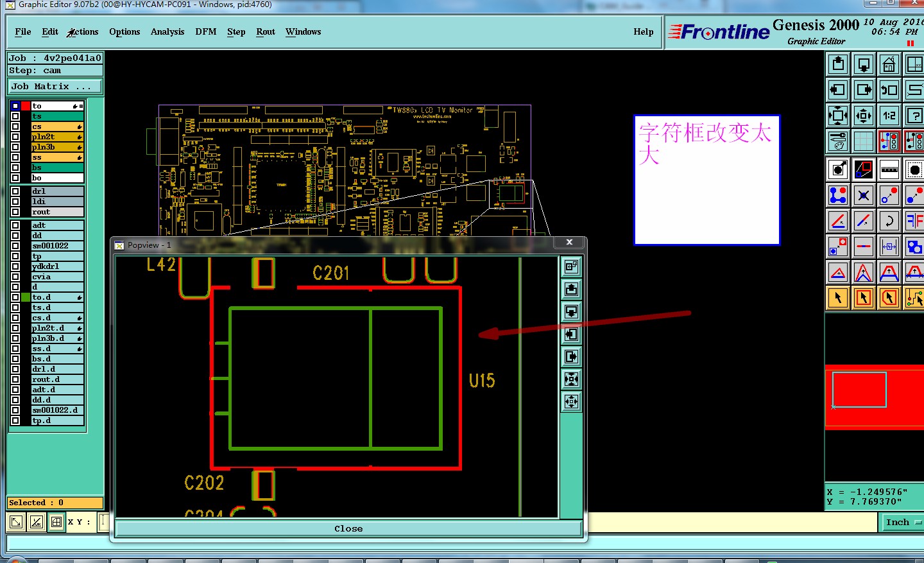Click the delete feature X icon
The height and width of the screenshot is (563, 924).
point(864,195)
